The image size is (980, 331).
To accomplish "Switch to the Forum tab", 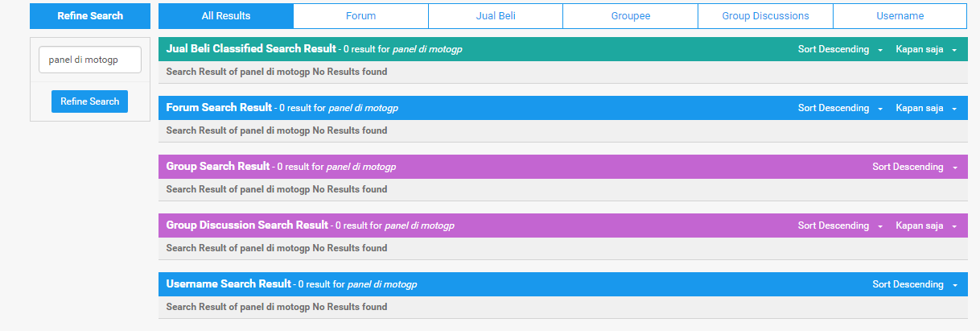I will click(x=360, y=16).
